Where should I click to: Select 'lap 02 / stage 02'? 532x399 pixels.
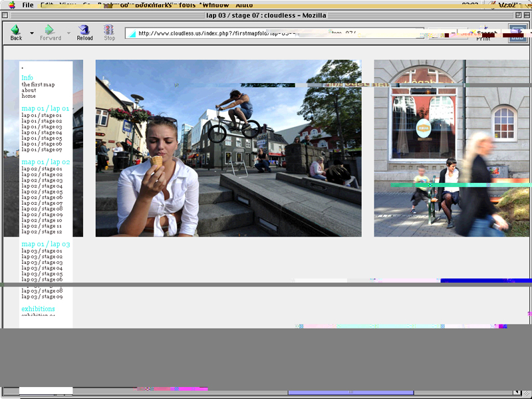pos(42,174)
